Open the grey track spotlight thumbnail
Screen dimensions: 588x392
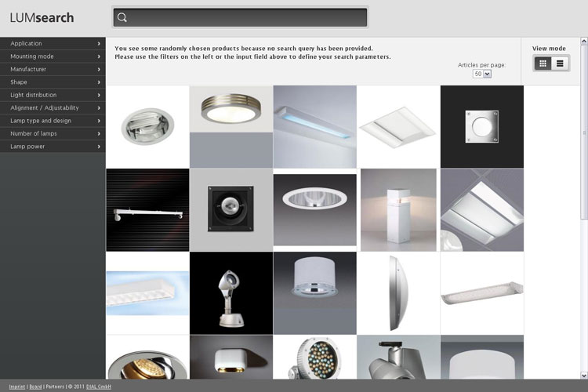[398, 358]
